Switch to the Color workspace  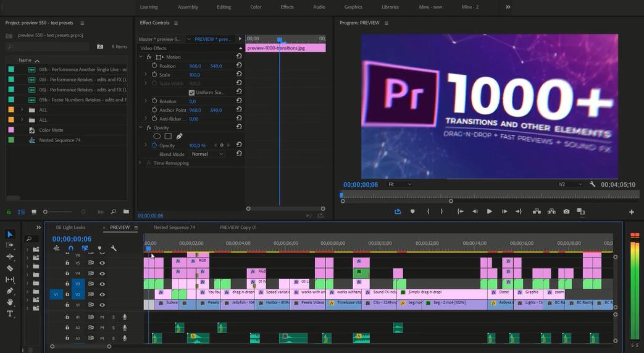(256, 7)
